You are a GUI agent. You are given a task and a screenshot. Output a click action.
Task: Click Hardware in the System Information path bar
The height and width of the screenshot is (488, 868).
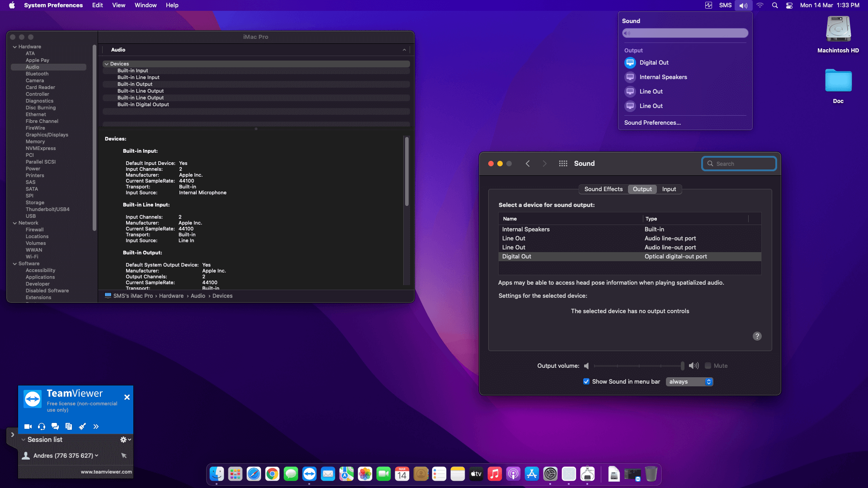point(171,296)
